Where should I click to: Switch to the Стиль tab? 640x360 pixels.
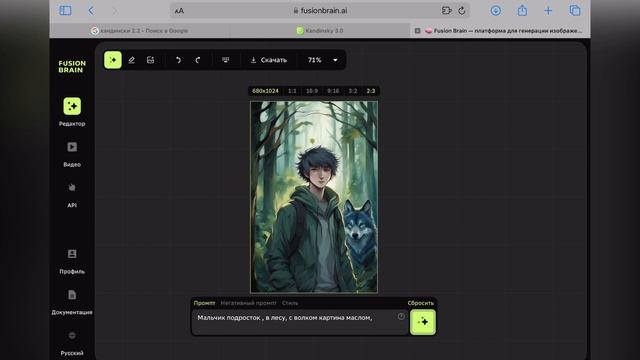tap(290, 303)
